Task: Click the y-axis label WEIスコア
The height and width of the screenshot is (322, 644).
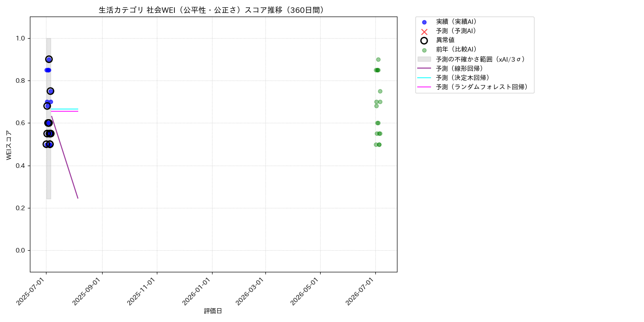Action: tap(9, 145)
